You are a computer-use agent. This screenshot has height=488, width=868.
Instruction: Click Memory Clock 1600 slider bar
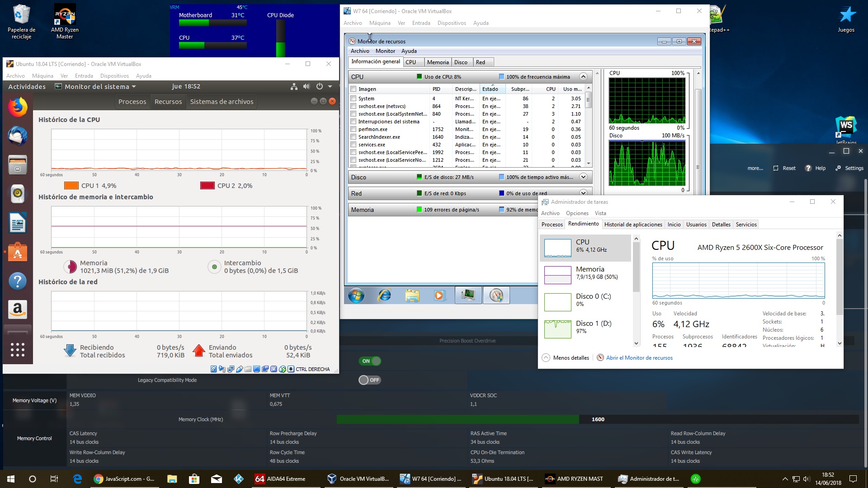point(598,419)
